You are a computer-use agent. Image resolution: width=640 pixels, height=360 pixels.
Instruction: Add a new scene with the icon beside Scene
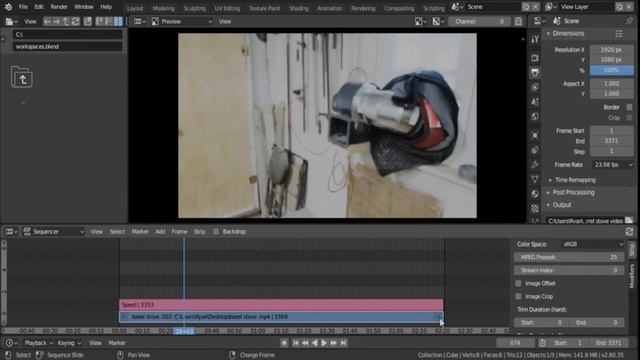point(526,7)
